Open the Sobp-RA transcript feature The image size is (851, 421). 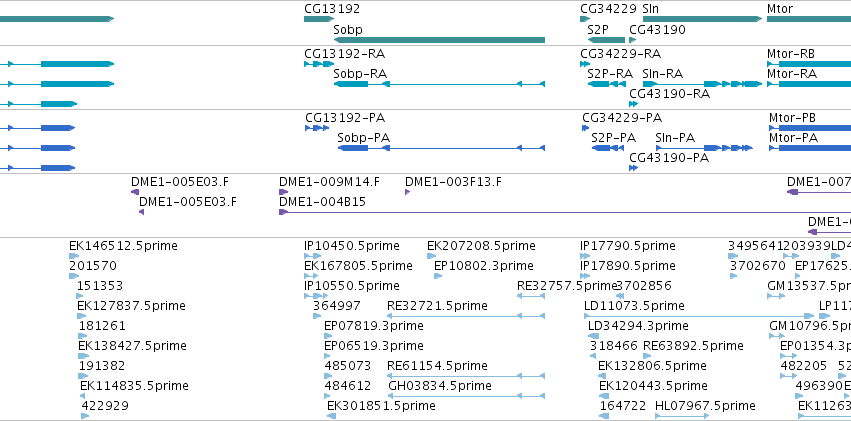pos(439,84)
